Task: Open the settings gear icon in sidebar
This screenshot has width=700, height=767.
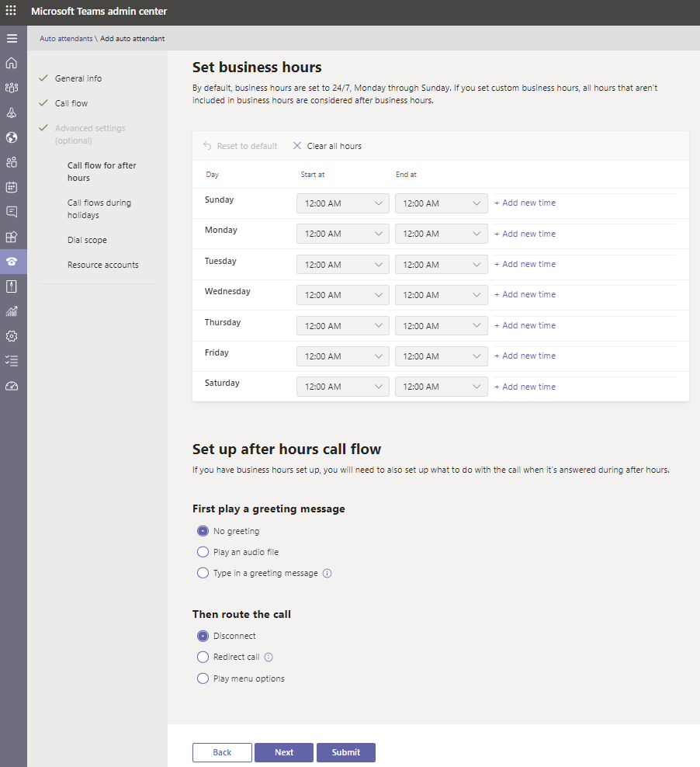Action: click(x=12, y=336)
